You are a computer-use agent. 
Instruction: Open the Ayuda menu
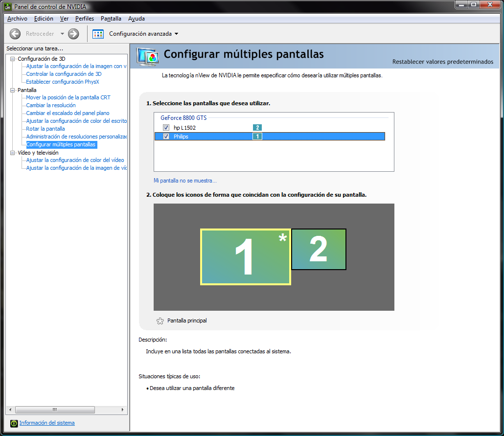[137, 19]
